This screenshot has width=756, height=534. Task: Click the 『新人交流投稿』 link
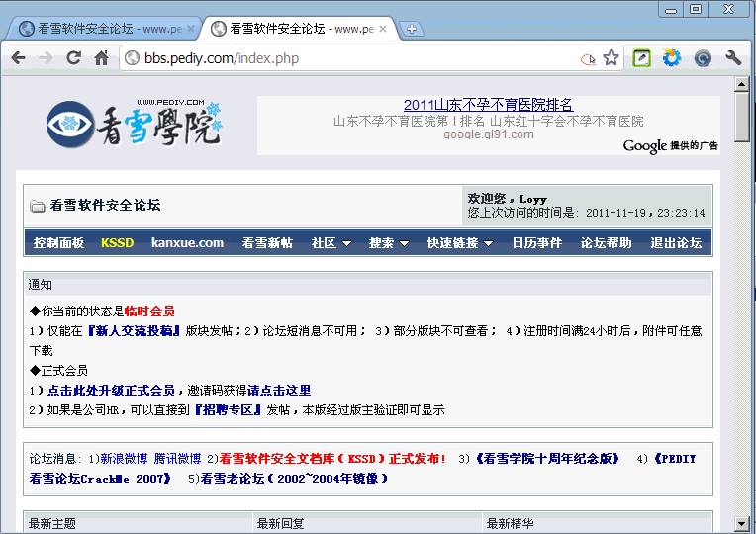click(134, 331)
